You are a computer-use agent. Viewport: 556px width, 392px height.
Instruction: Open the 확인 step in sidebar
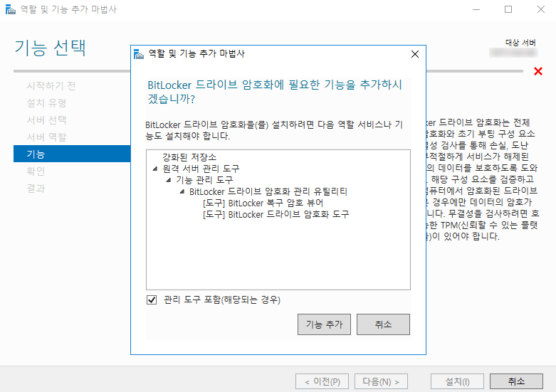[x=36, y=171]
